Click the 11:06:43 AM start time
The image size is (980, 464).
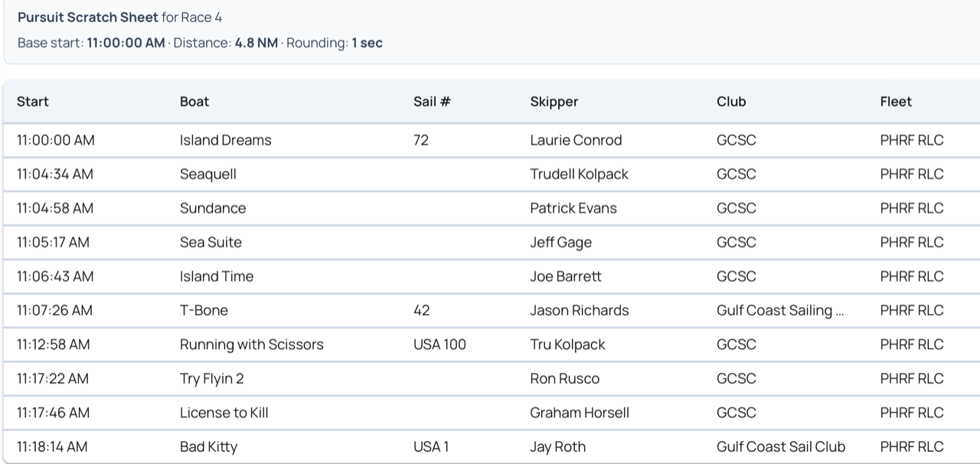(55, 276)
